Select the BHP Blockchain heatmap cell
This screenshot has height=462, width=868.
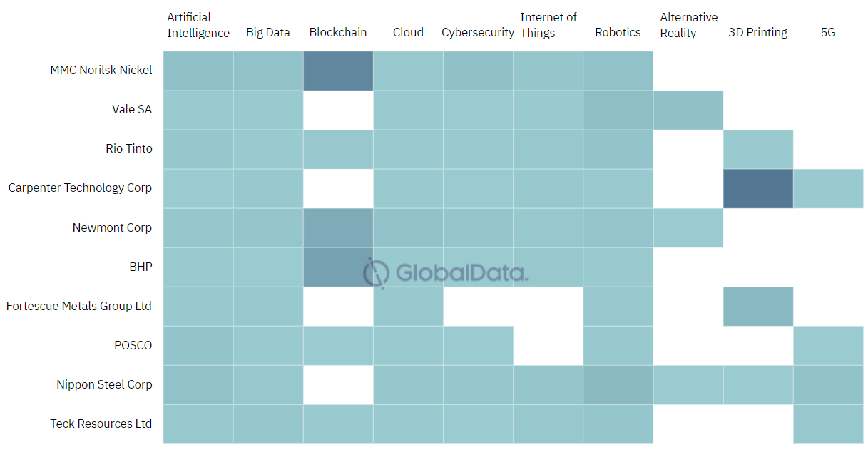coord(338,267)
